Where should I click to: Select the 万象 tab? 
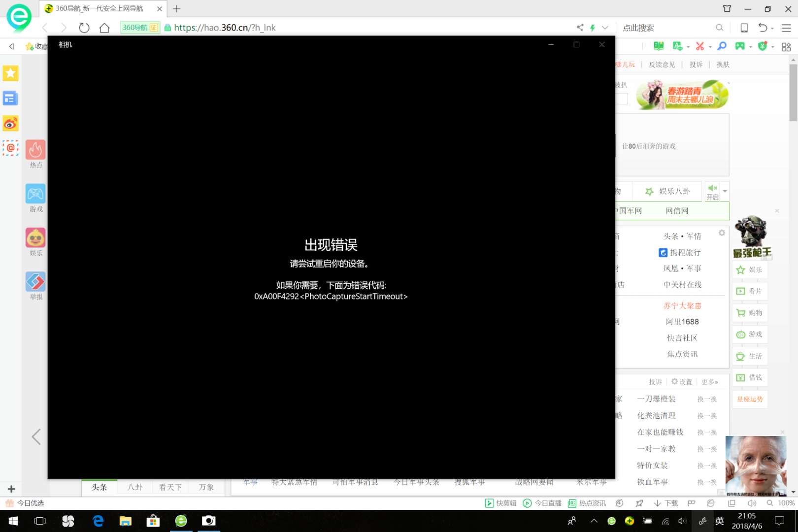tap(206, 487)
